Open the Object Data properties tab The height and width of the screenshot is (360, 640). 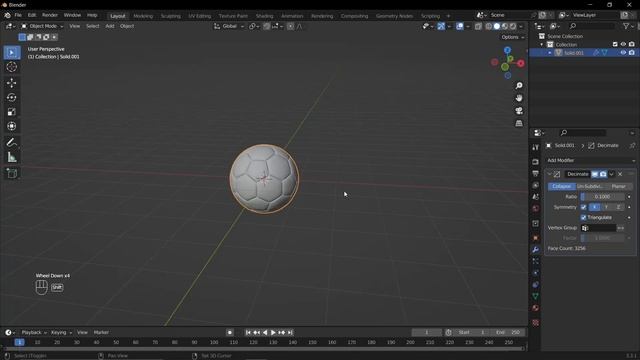tap(536, 296)
